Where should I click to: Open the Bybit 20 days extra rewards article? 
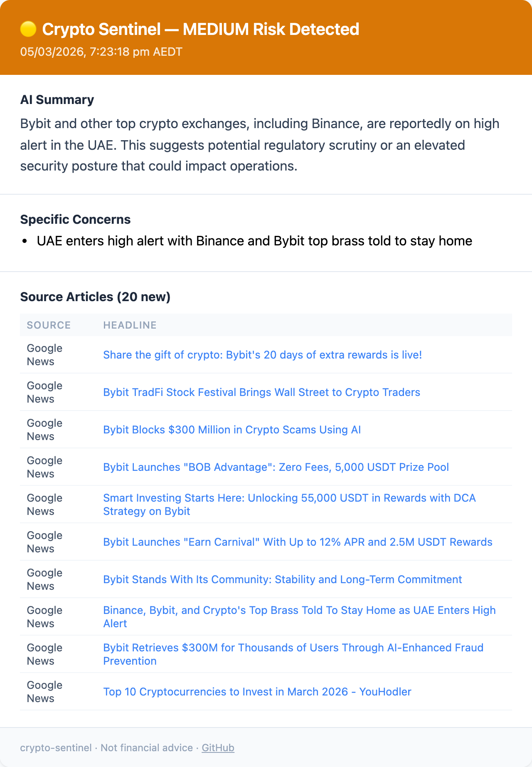(x=262, y=355)
